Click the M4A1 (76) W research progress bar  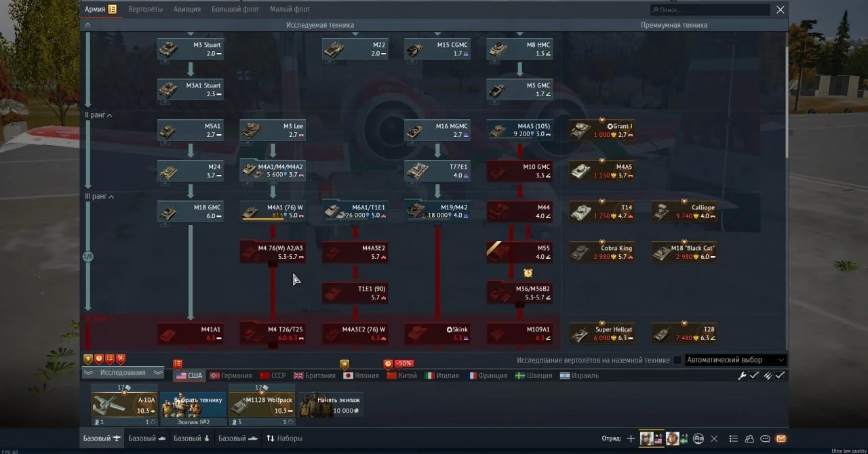click(263, 219)
